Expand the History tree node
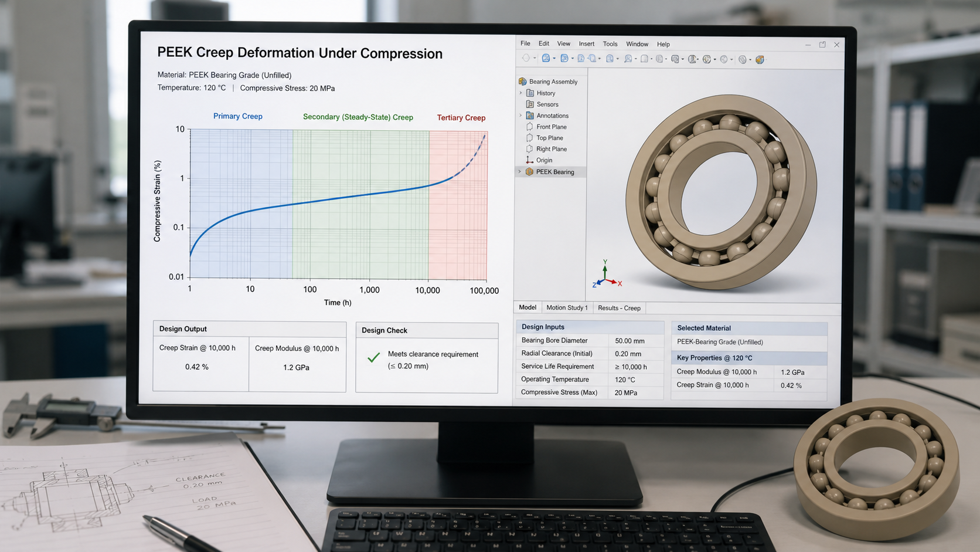 520,93
